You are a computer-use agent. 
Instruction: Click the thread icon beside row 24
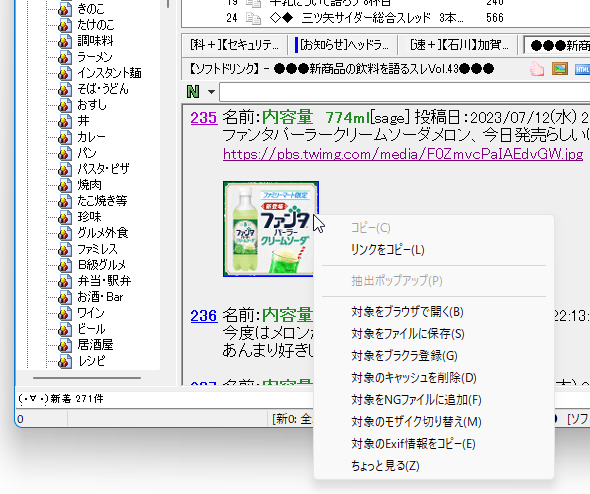point(253,18)
